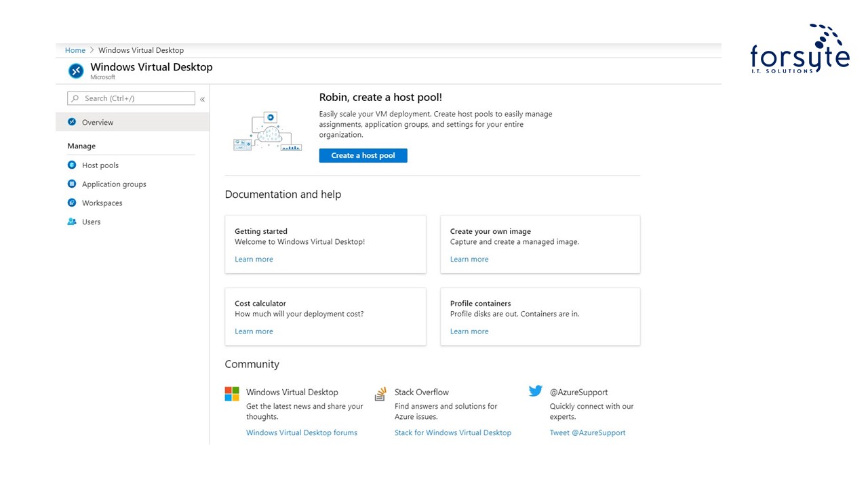Select Host pools in the sidebar
The height and width of the screenshot is (488, 868).
100,165
